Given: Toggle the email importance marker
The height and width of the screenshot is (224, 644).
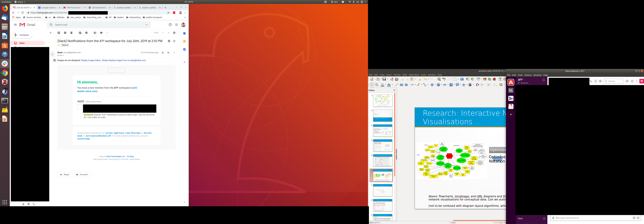Looking at the screenshot, I should tap(59, 45).
